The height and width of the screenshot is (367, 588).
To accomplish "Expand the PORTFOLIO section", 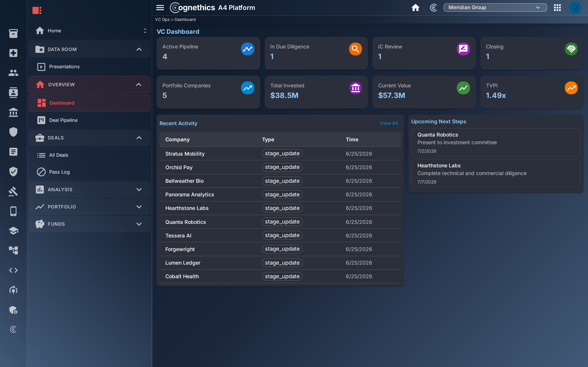I will pos(89,207).
